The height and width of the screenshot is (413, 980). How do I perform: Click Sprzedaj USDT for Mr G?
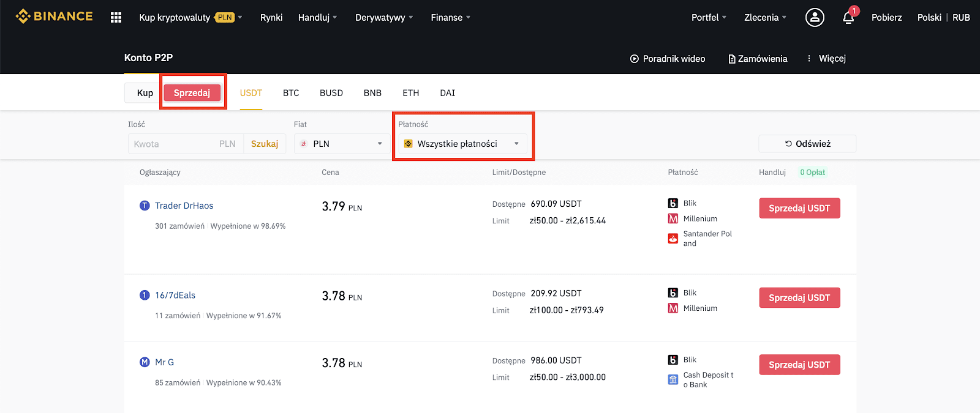(x=799, y=365)
